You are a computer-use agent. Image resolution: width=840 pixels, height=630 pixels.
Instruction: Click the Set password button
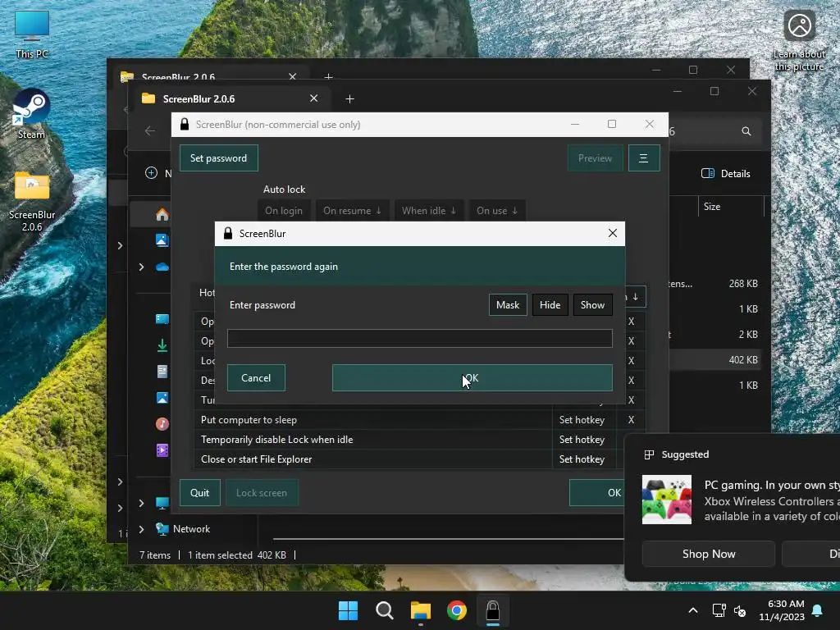tap(218, 158)
